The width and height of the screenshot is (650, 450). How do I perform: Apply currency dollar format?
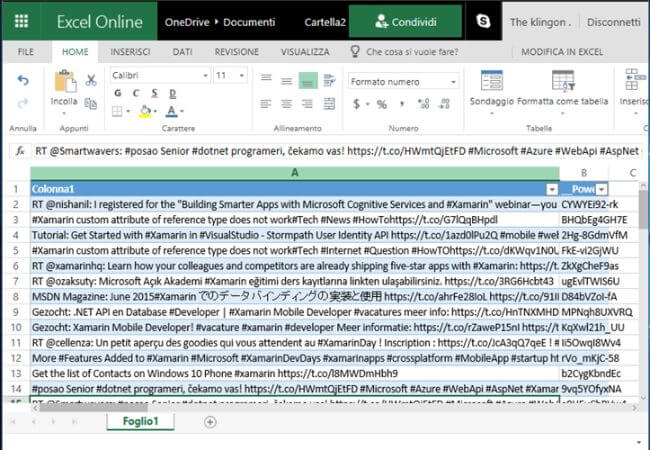[356, 104]
